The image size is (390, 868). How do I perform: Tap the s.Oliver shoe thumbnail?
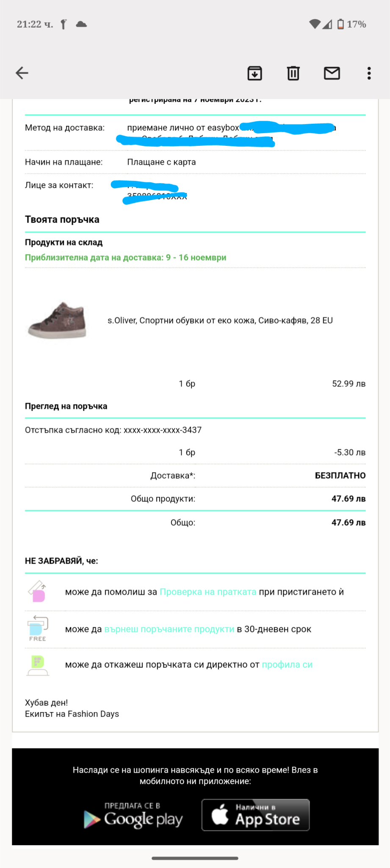[x=58, y=320]
